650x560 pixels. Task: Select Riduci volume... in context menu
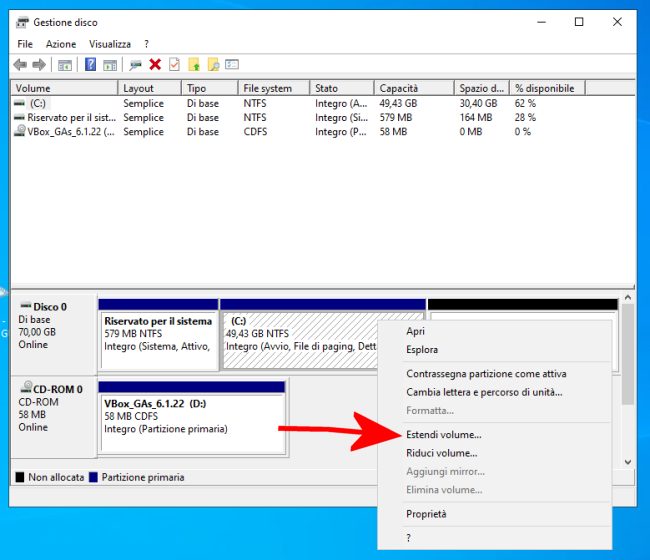(x=442, y=453)
